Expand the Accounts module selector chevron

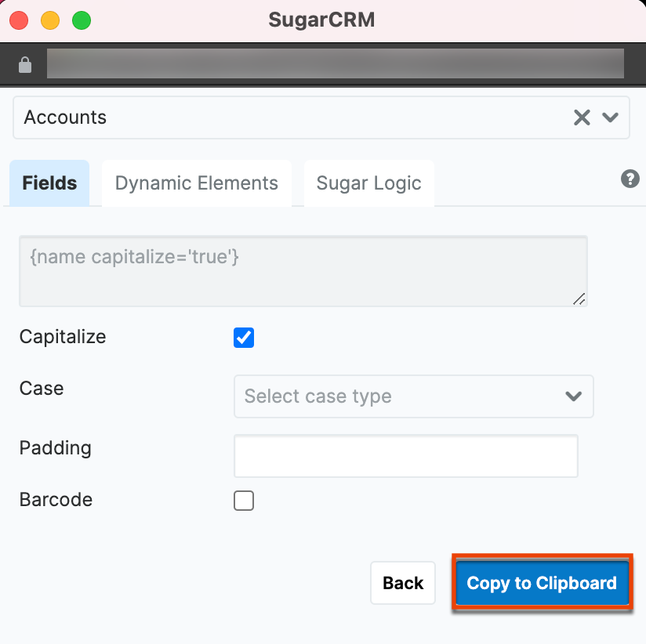coord(611,118)
